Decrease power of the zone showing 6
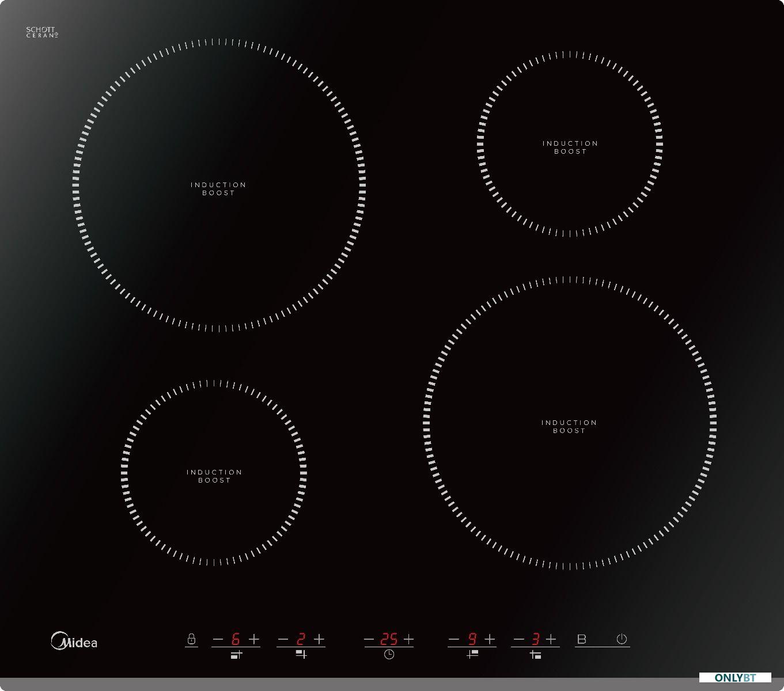Viewport: 784px width, 691px height. pyautogui.click(x=218, y=639)
